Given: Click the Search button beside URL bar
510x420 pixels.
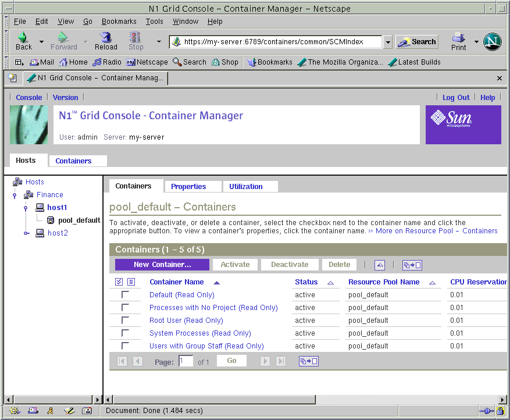Looking at the screenshot, I should [x=417, y=42].
